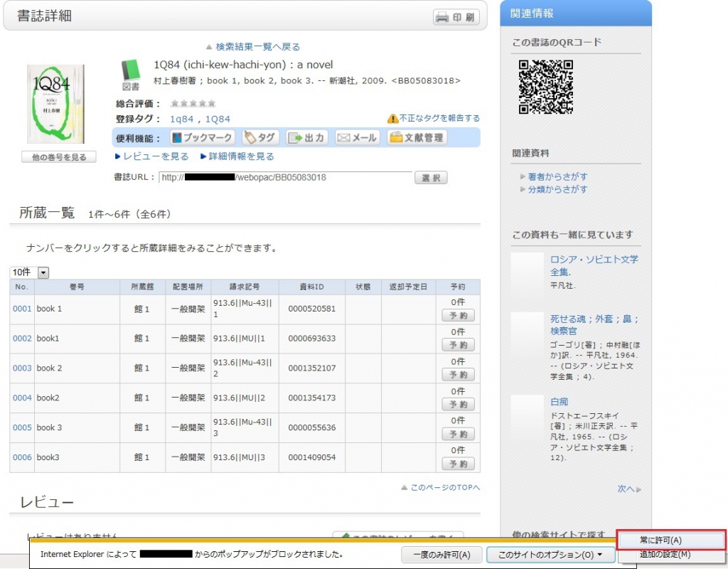Click the 1Q84 cover thumbnail
This screenshot has width=728, height=569.
56,103
